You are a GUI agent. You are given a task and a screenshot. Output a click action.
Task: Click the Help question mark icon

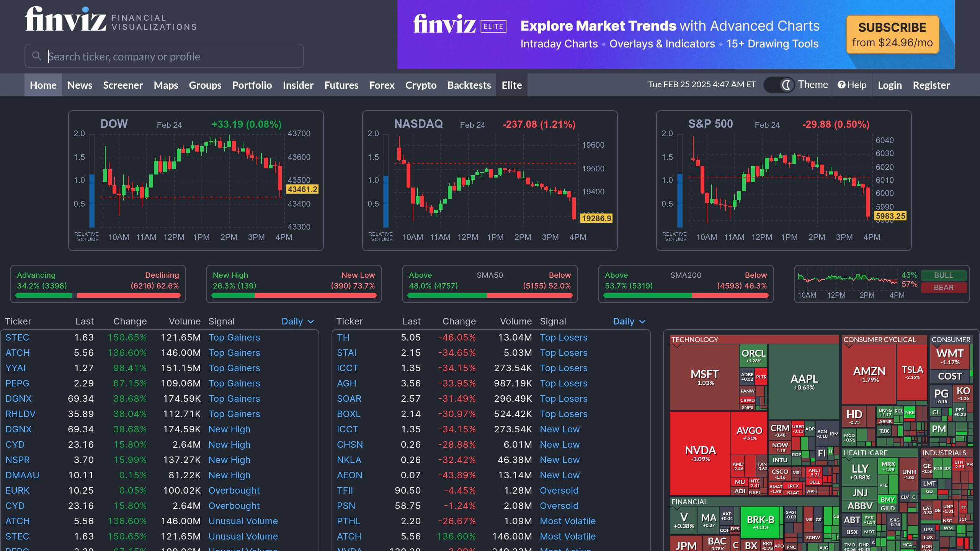(841, 85)
